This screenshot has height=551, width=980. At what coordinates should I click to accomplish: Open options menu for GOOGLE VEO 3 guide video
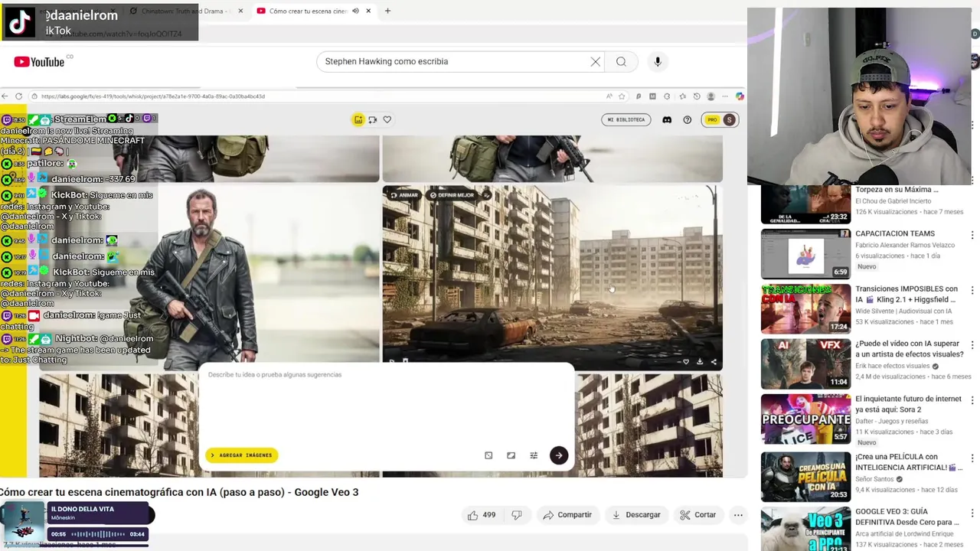(x=972, y=513)
